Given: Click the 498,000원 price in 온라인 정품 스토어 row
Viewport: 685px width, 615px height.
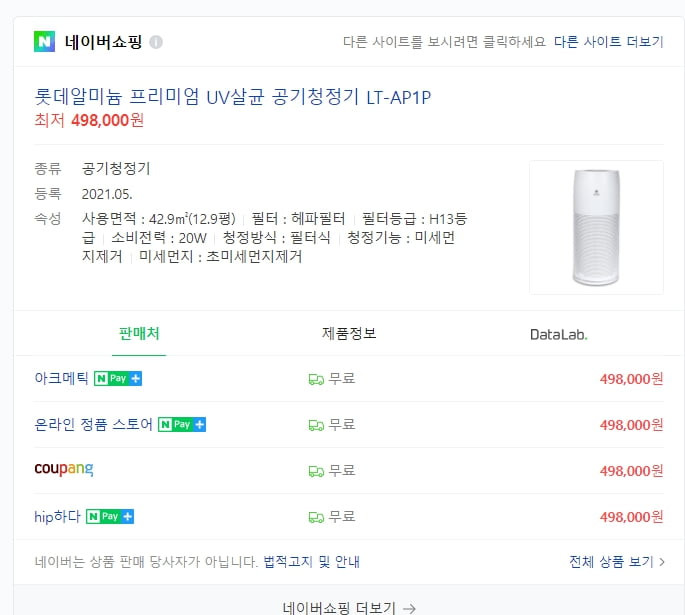Looking at the screenshot, I should click(631, 425).
